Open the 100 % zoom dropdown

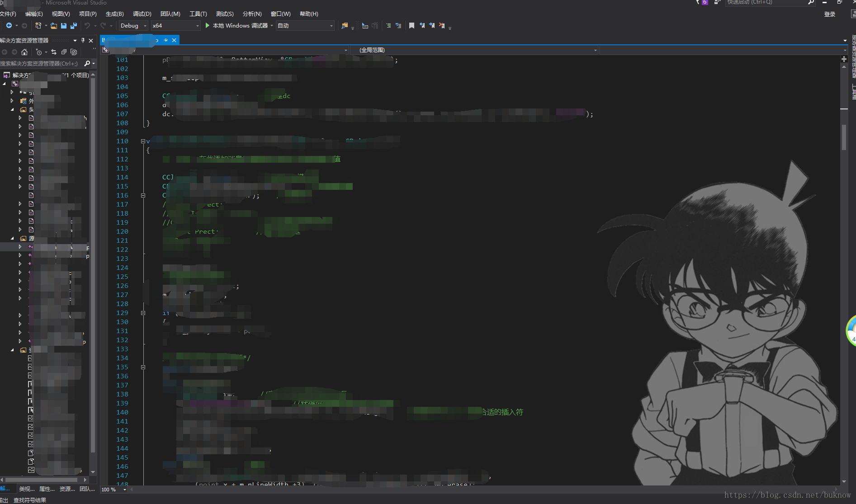tap(114, 490)
